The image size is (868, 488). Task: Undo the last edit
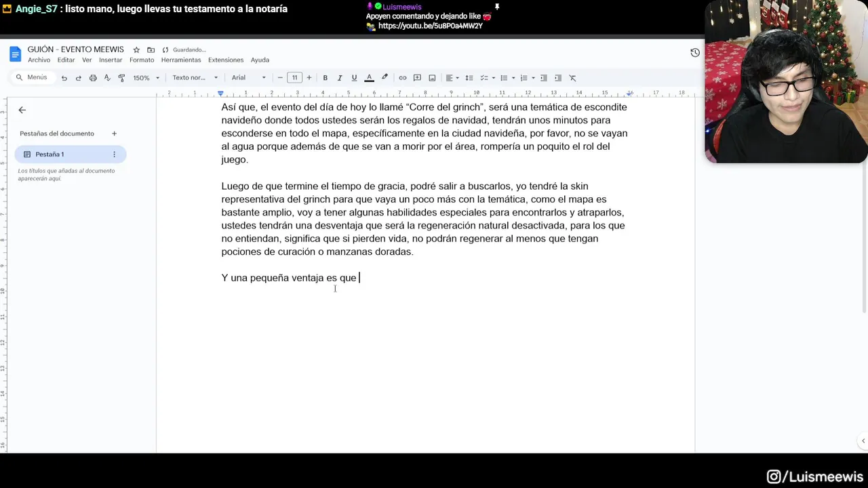64,78
